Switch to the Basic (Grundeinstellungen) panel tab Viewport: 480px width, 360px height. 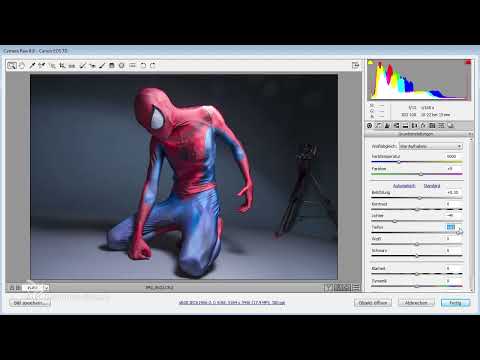(370, 125)
